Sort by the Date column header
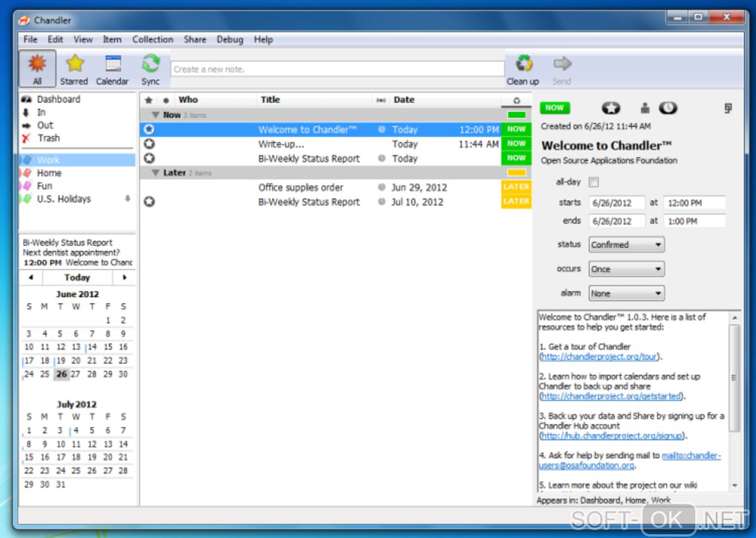 (x=445, y=100)
